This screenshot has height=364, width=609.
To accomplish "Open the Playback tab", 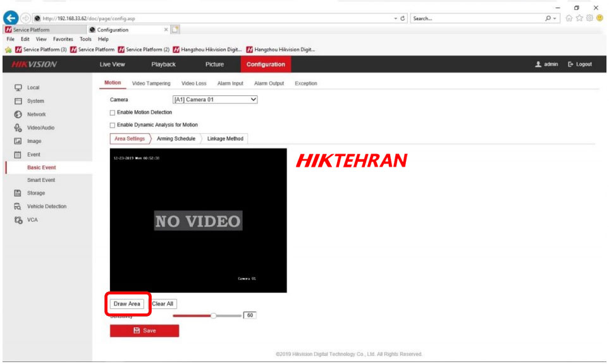I will (x=164, y=64).
